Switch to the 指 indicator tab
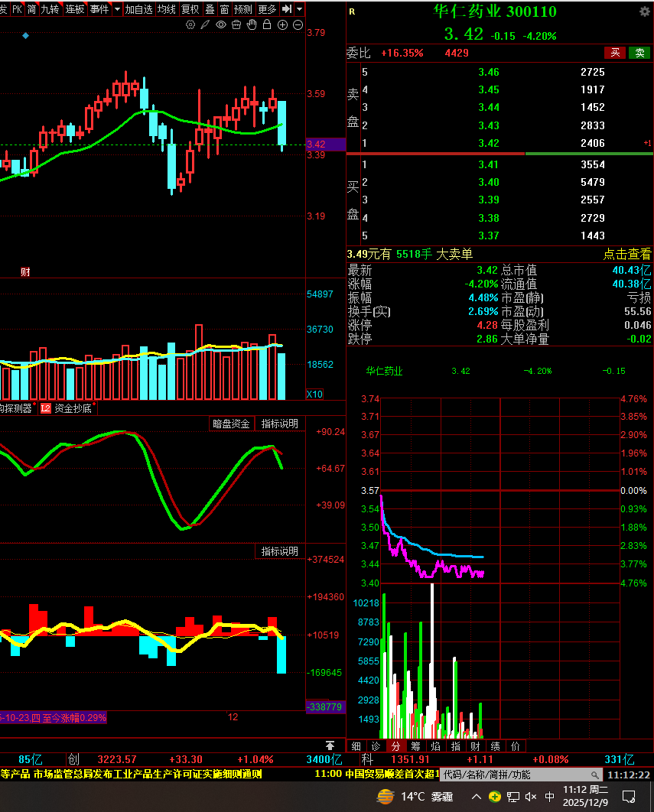The height and width of the screenshot is (812, 654). pyautogui.click(x=456, y=746)
